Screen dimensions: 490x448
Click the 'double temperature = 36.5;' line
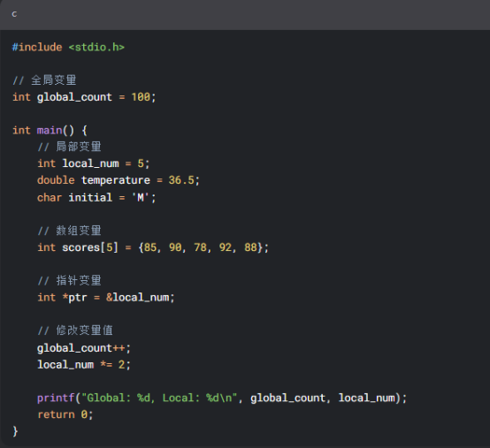point(119,180)
